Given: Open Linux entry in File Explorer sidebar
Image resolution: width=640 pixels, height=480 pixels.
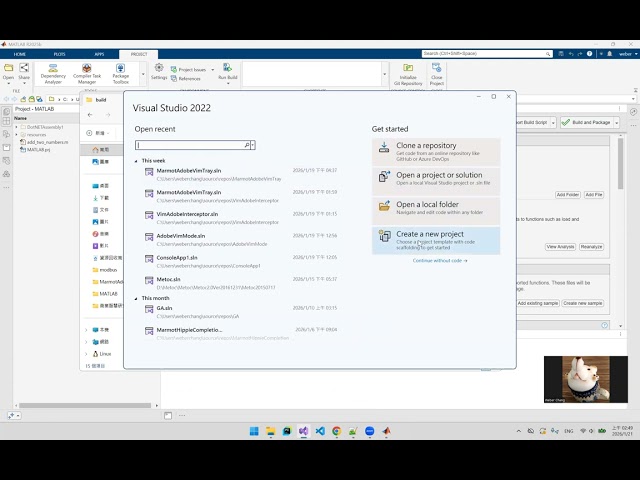Looking at the screenshot, I should [x=102, y=354].
